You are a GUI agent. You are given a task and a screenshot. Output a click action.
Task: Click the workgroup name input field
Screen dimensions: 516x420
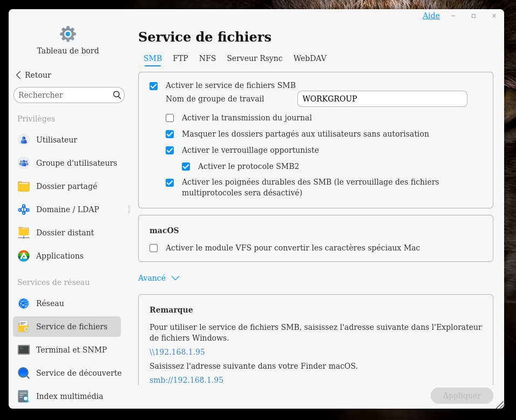pyautogui.click(x=382, y=99)
